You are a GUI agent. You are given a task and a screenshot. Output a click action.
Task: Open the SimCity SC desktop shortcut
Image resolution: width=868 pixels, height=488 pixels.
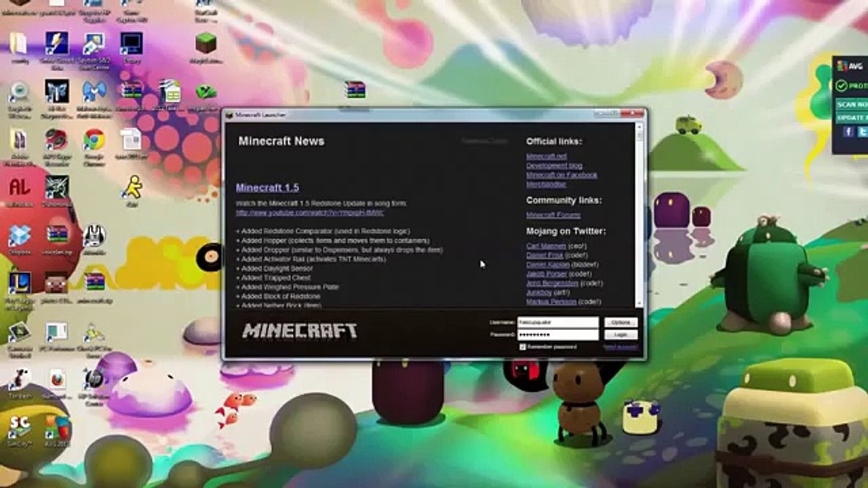point(19,426)
